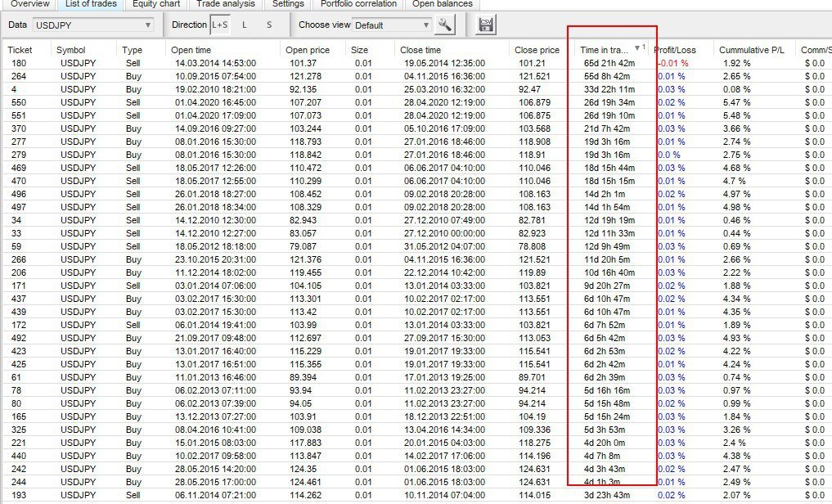The height and width of the screenshot is (504, 832).
Task: Click open price 107.073
Action: coord(306,115)
